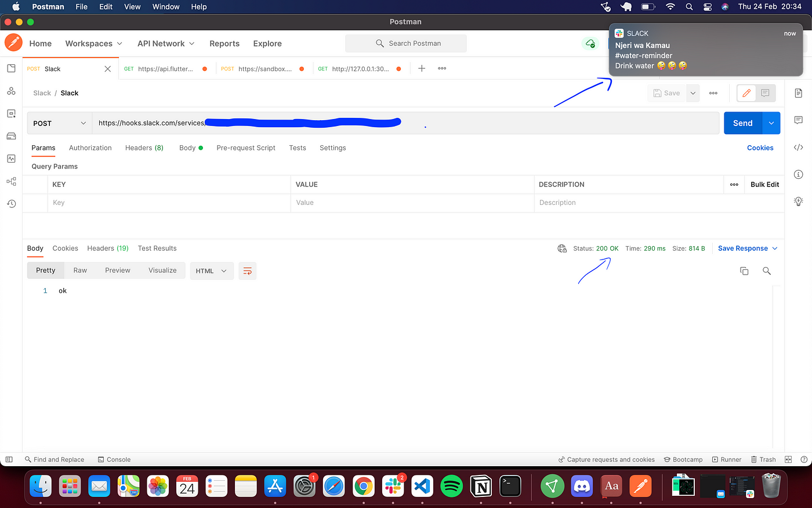This screenshot has width=812, height=508.
Task: Expand the Save button dropdown arrow
Action: tap(693, 93)
